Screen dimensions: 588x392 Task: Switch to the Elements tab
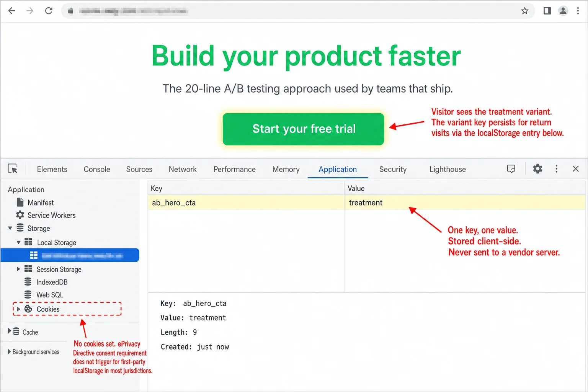point(52,169)
